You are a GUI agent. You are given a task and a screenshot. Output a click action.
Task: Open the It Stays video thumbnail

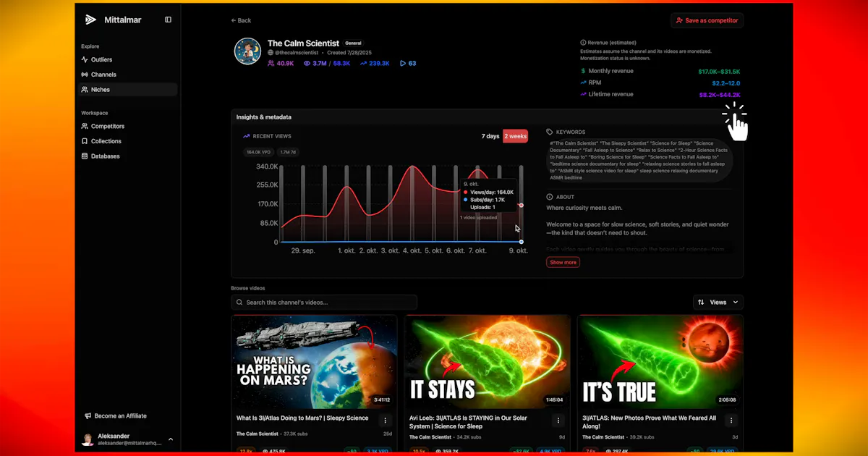point(487,362)
